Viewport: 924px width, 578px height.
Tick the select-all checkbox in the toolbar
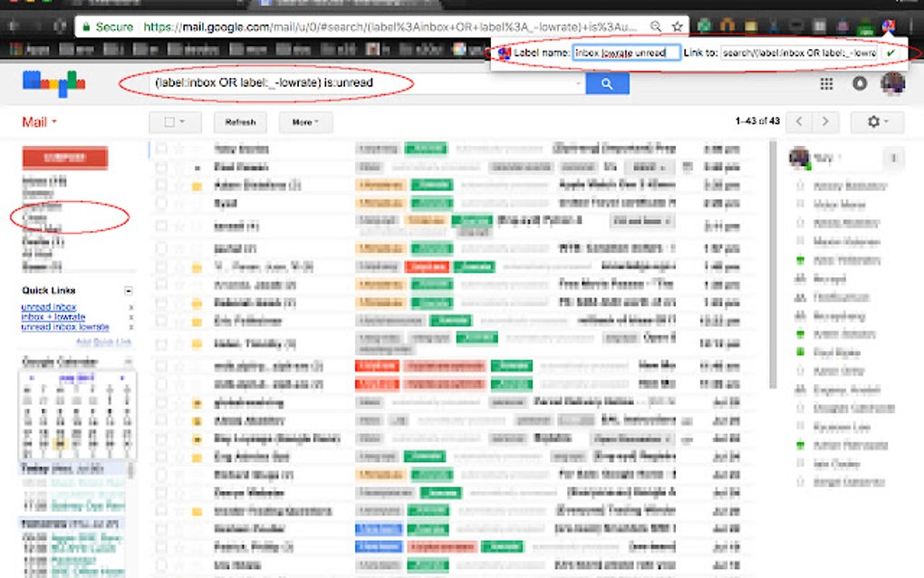pos(169,122)
